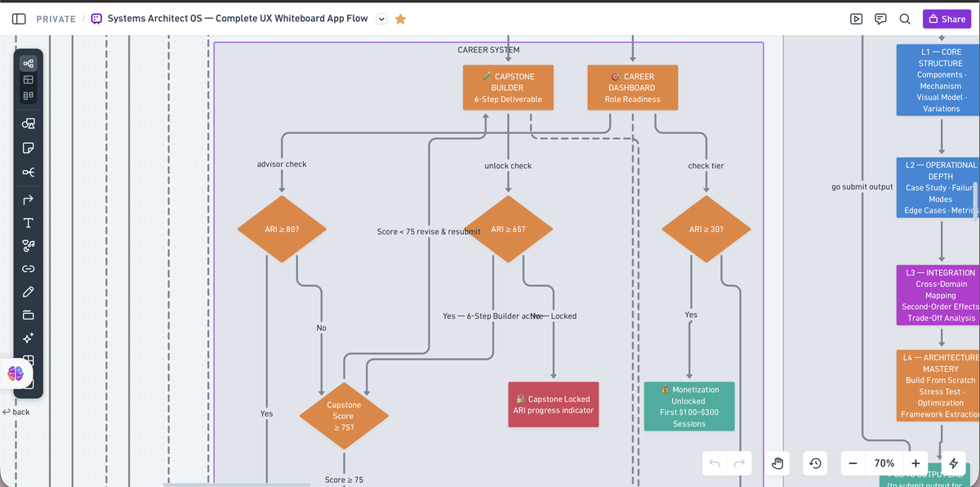
Task: Open the board title 'Systems Architect OS — Complete UX Whiteboard App Flow'
Action: pos(238,19)
